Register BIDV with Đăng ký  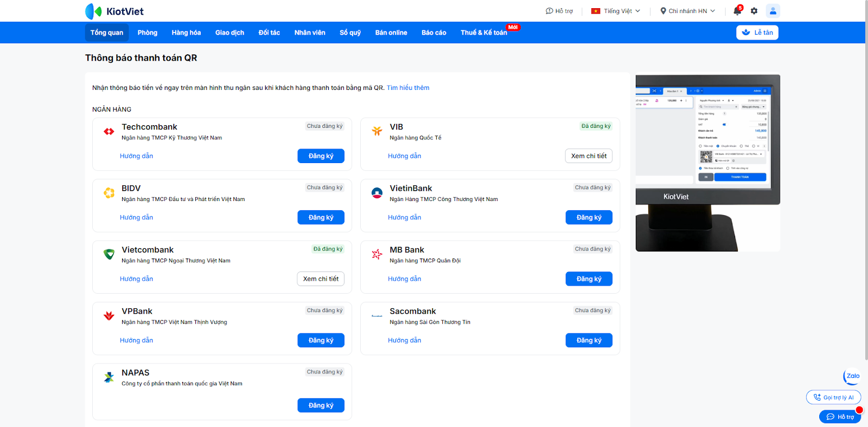tap(321, 217)
